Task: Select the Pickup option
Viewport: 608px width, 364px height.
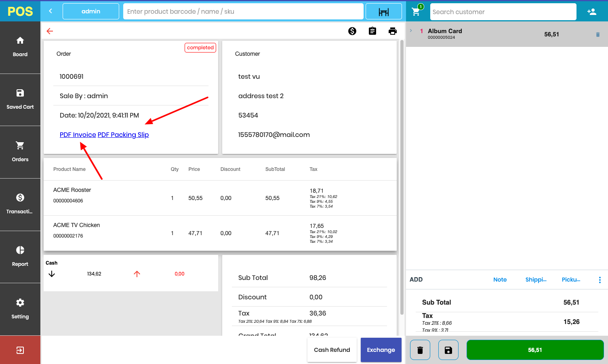Action: pyautogui.click(x=571, y=280)
